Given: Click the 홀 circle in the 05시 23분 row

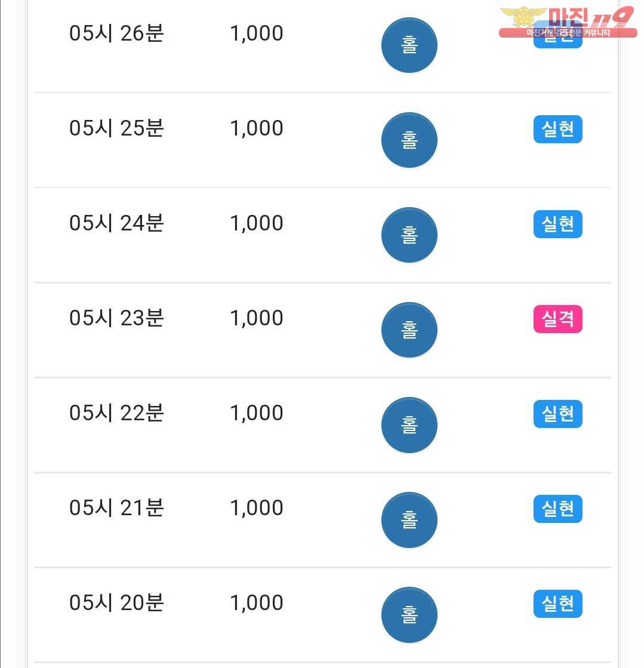Looking at the screenshot, I should [409, 330].
